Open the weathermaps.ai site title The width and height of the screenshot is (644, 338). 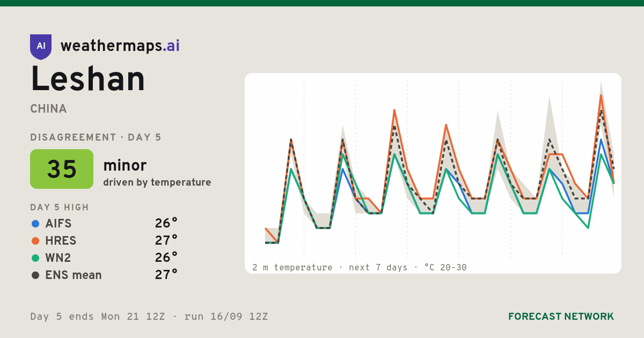click(x=120, y=46)
